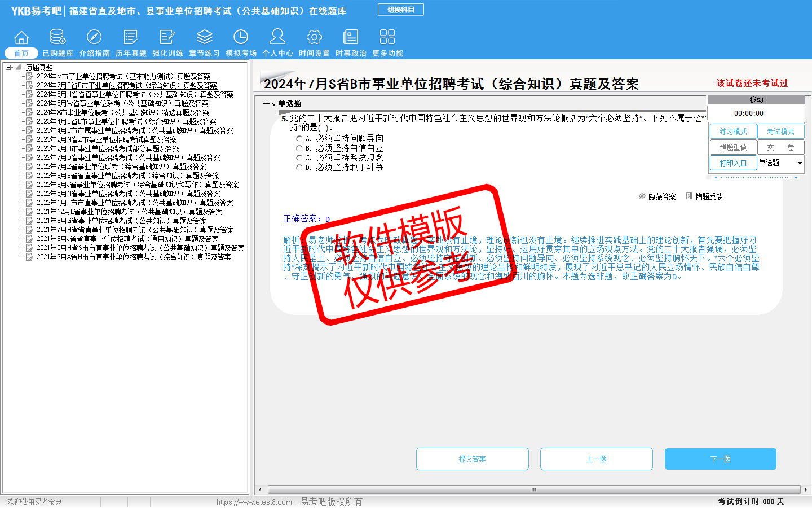Launch 模拟考场 clock icon
The width and height of the screenshot is (812, 508).
tap(241, 38)
